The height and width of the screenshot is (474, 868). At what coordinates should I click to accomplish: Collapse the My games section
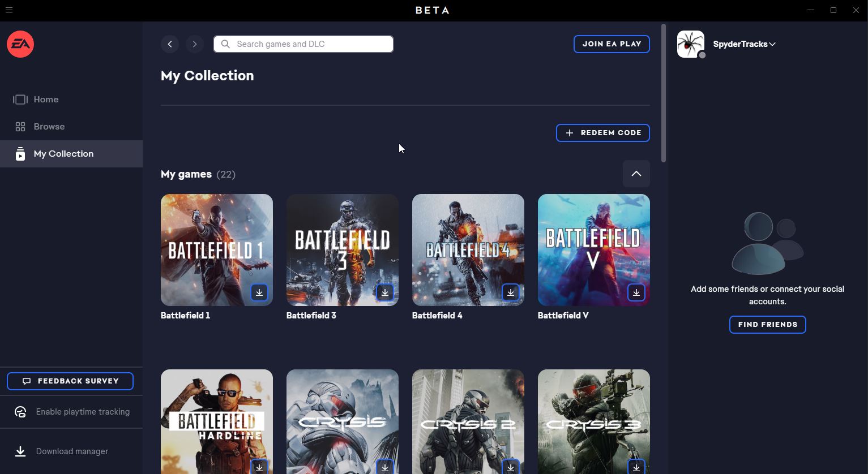(x=636, y=174)
